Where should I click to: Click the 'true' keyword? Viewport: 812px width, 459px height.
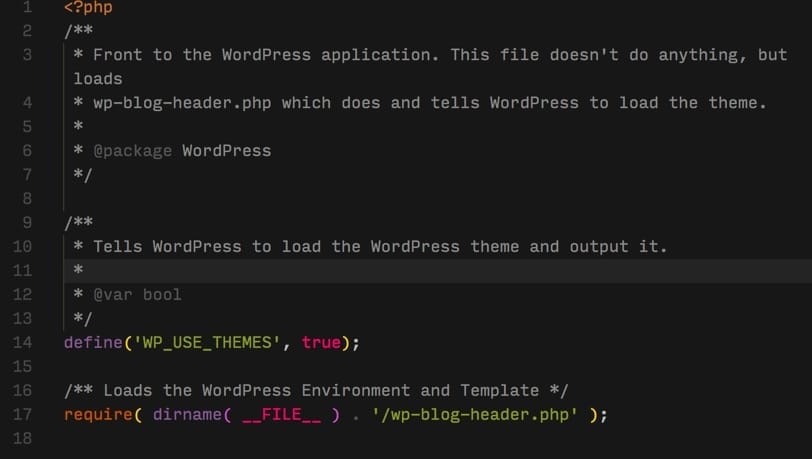pos(321,342)
